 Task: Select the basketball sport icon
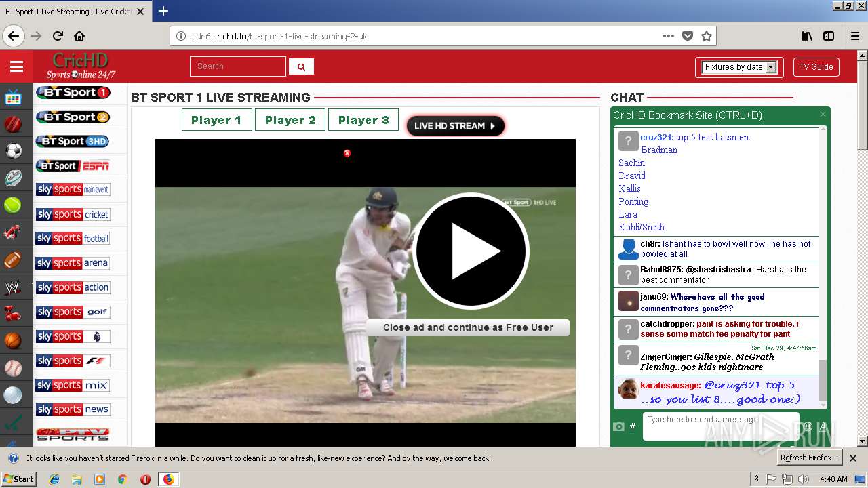(x=13, y=341)
